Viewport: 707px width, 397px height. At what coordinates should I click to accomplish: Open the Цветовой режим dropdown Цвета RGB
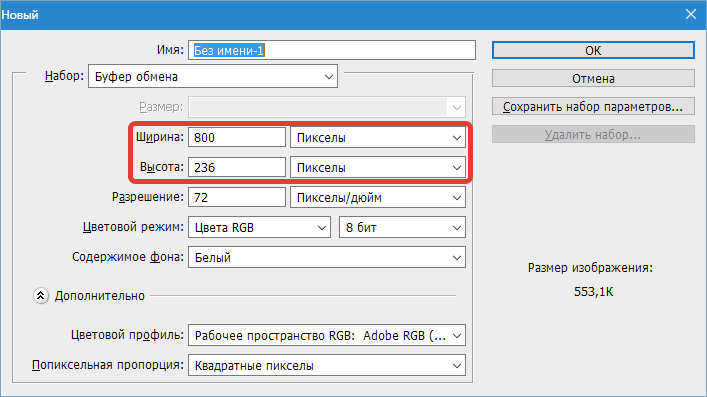click(259, 227)
